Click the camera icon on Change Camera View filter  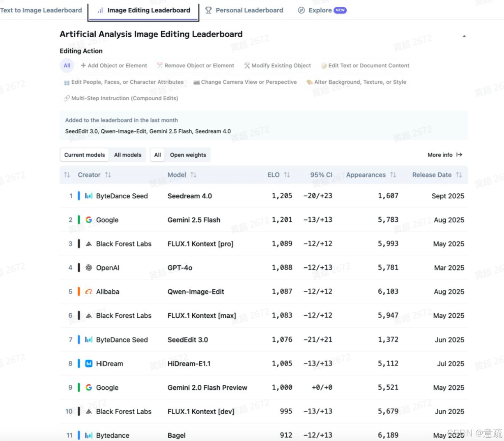(x=197, y=83)
